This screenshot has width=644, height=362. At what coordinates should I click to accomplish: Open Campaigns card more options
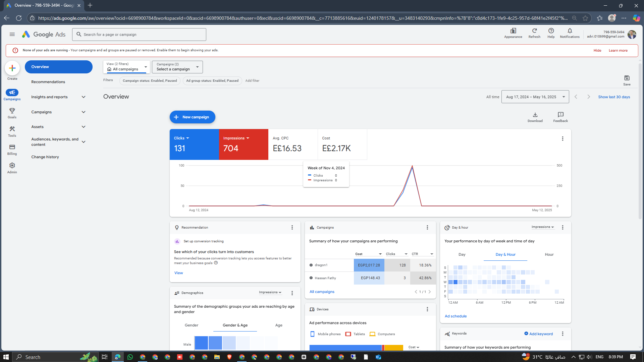(427, 227)
